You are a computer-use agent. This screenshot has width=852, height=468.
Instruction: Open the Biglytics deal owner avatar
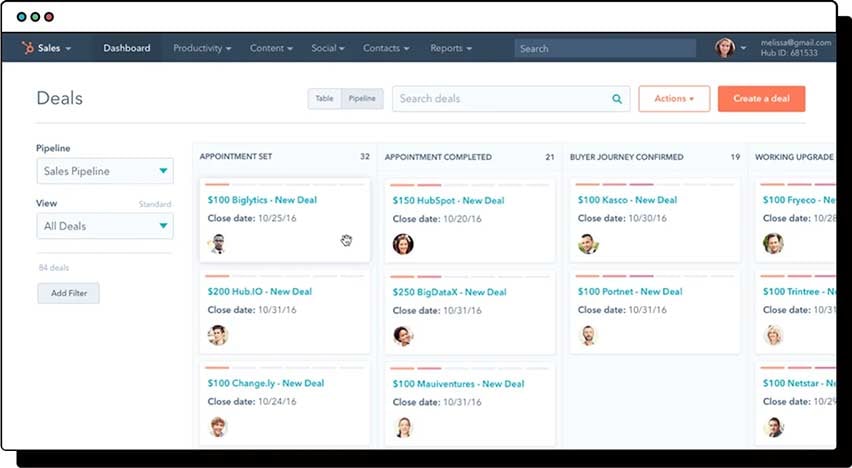pos(217,244)
